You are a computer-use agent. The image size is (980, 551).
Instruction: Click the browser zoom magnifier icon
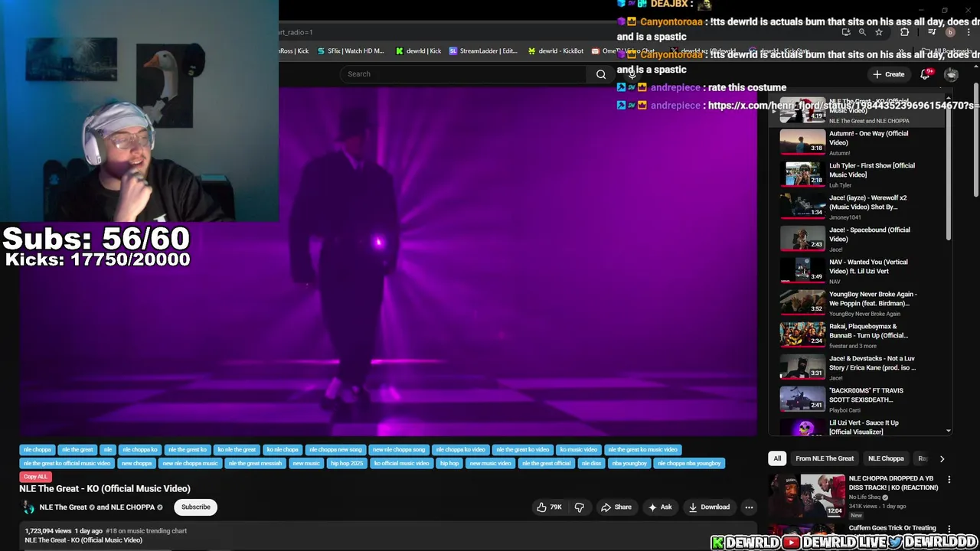tap(862, 32)
